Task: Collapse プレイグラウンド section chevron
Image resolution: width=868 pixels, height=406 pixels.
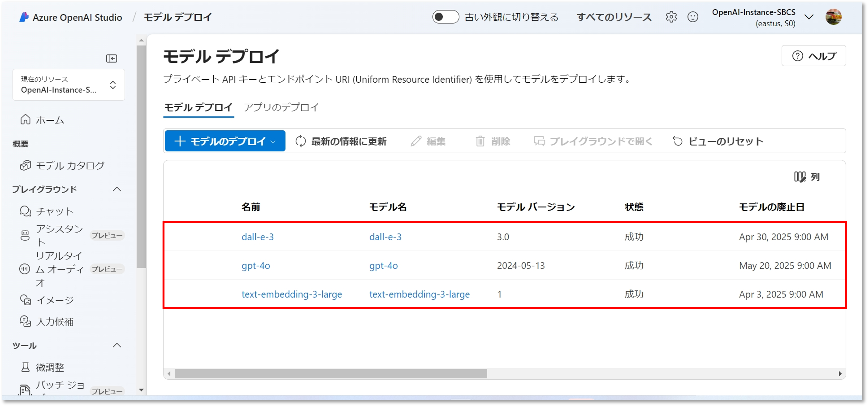Action: point(117,189)
